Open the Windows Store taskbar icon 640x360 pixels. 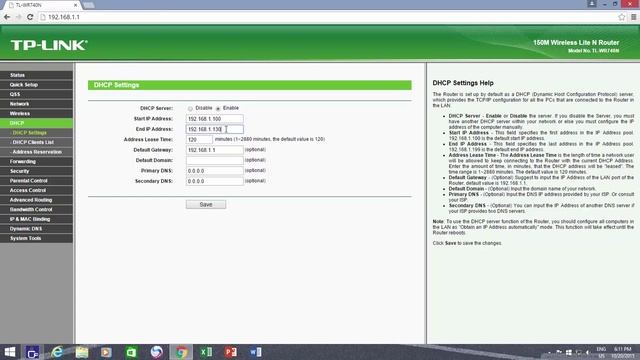click(131, 352)
